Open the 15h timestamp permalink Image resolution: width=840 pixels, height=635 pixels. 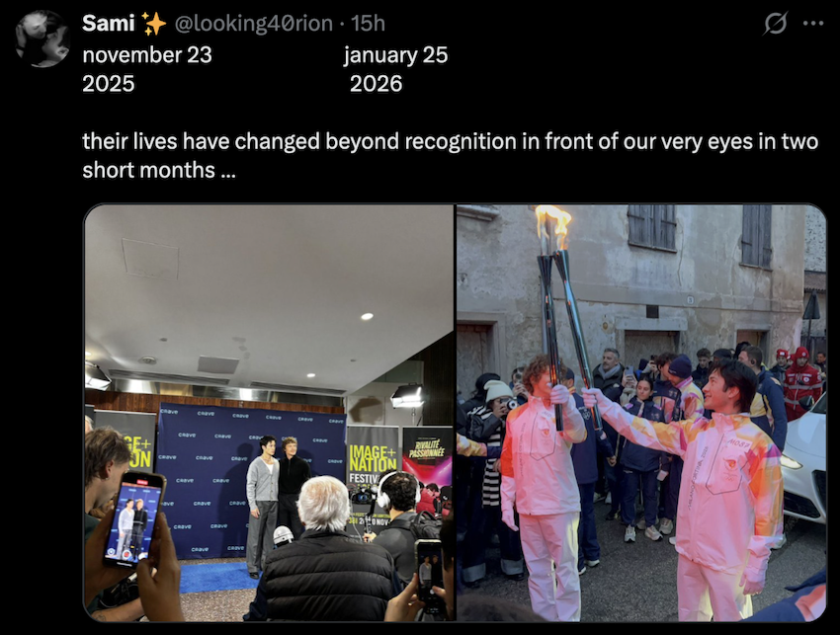pos(368,24)
